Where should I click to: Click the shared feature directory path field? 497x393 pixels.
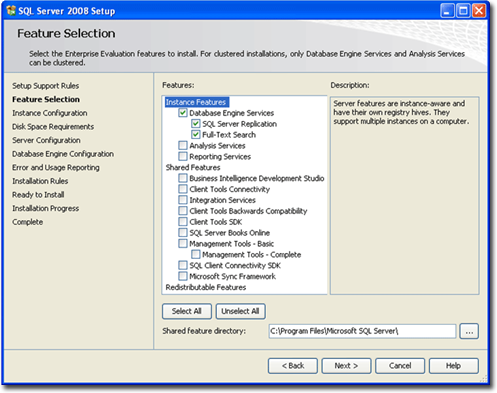[x=362, y=331]
